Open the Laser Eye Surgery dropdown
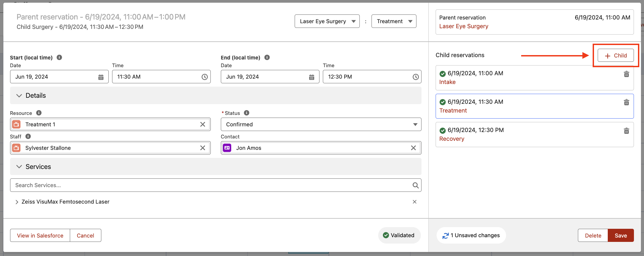The height and width of the screenshot is (256, 644). coord(327,21)
